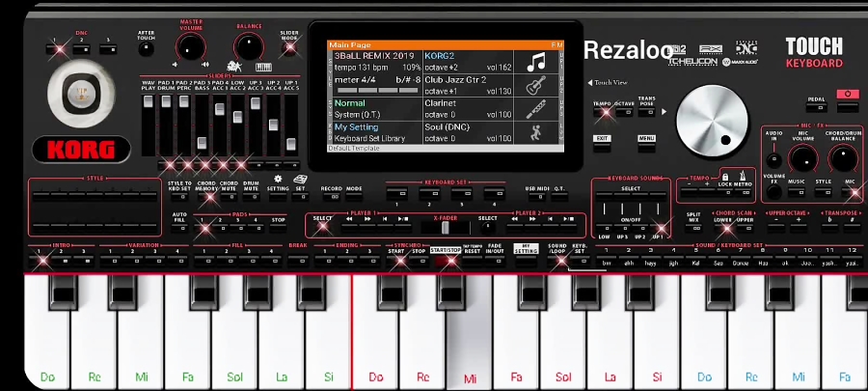Image resolution: width=868 pixels, height=391 pixels.
Task: Toggle the SPLIT MIX button
Action: click(693, 228)
